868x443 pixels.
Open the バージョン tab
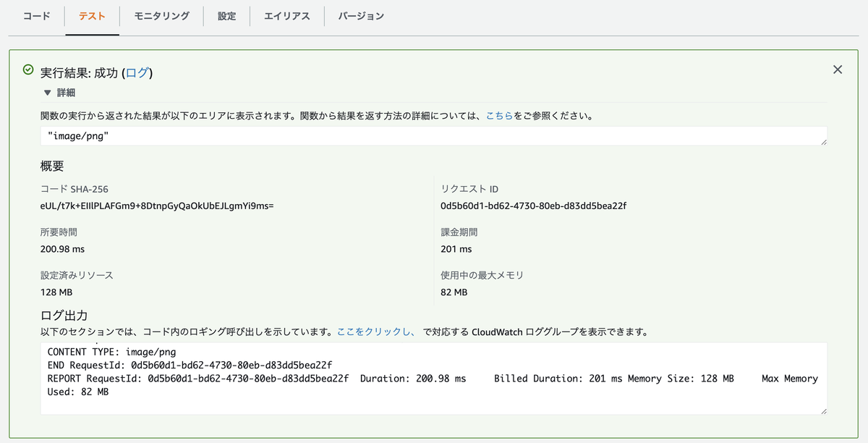pyautogui.click(x=361, y=16)
